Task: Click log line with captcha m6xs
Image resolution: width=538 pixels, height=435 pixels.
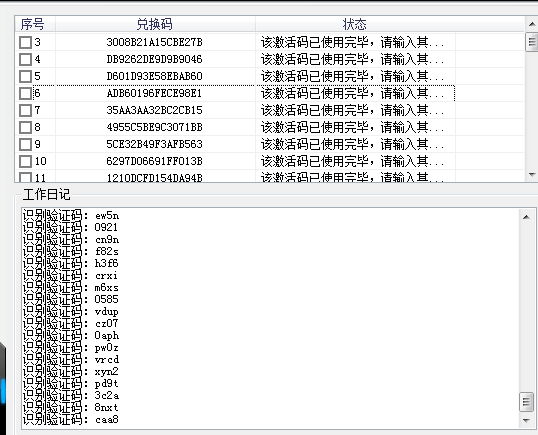Action: (71, 287)
